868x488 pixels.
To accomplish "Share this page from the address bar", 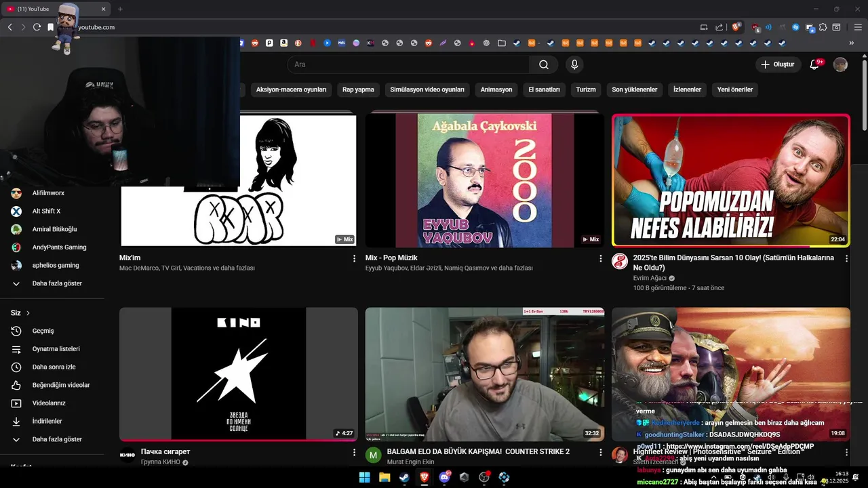I will tap(719, 27).
